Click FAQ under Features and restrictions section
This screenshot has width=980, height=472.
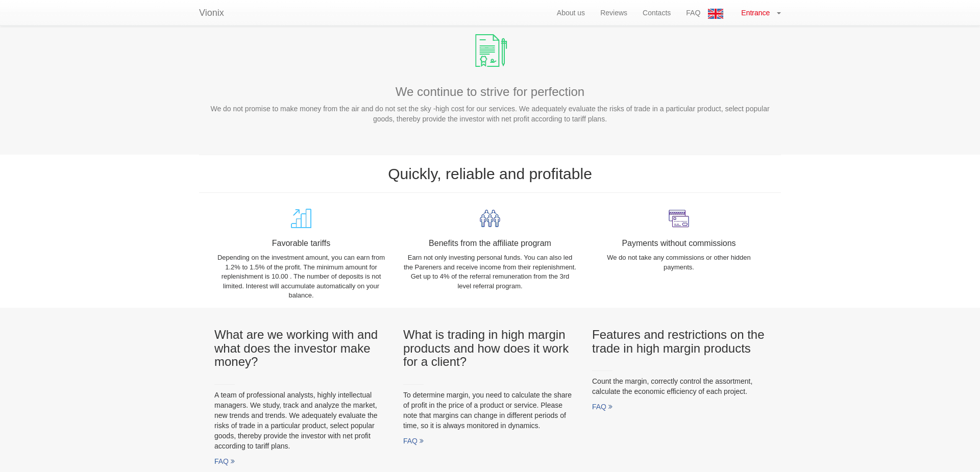pyautogui.click(x=599, y=407)
